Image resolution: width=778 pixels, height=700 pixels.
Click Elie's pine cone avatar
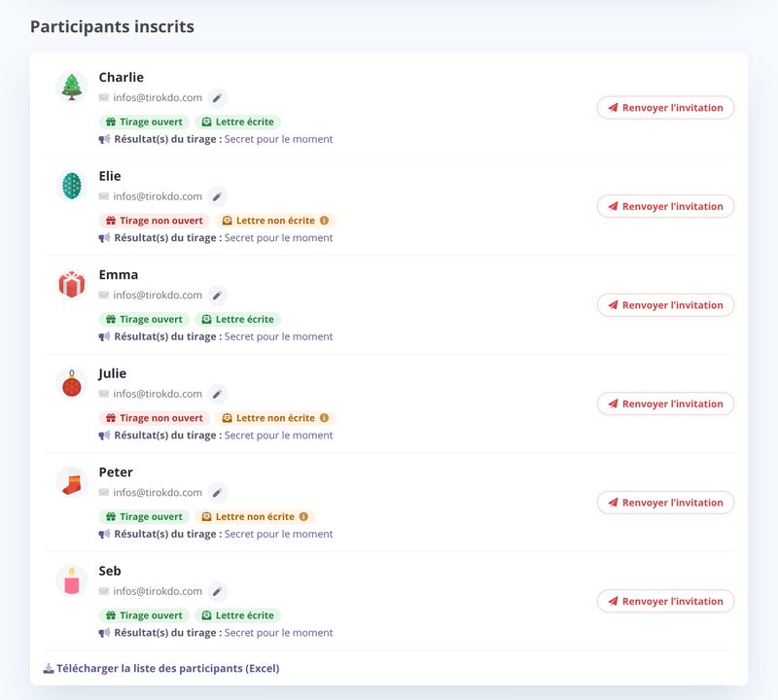[x=71, y=185]
